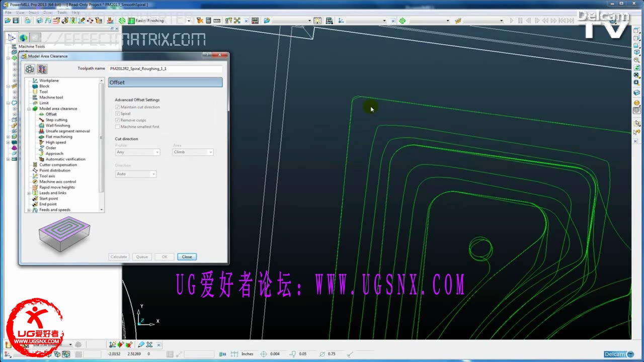This screenshot has width=644, height=362.
Task: Click the workplane axis icon in toolbar
Action: coord(341,21)
